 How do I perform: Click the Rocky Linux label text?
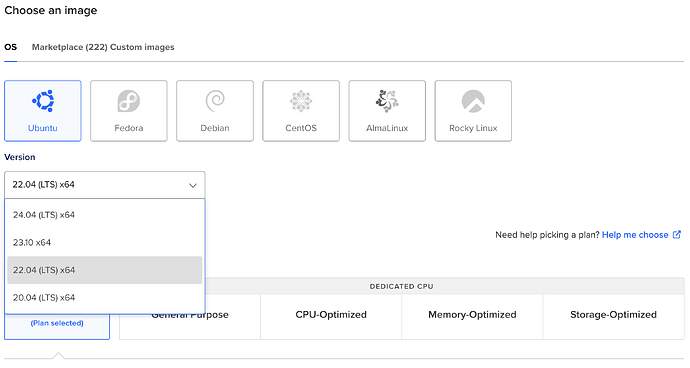(473, 128)
